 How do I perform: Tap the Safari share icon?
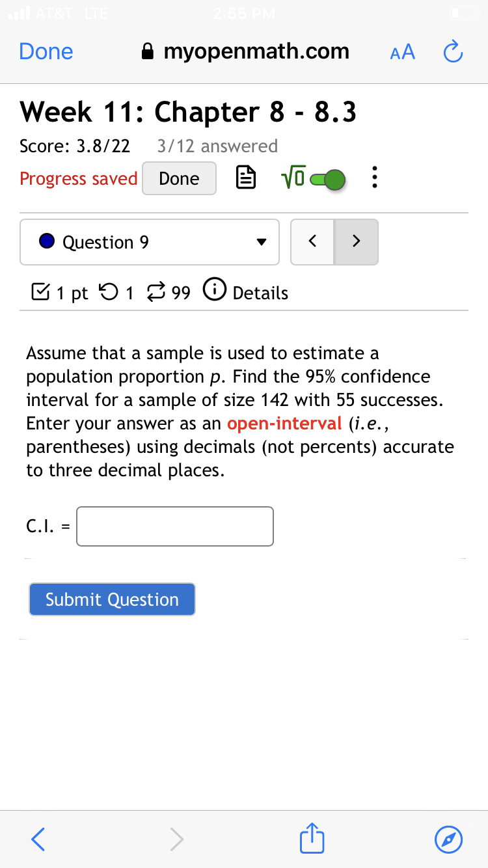point(312,839)
